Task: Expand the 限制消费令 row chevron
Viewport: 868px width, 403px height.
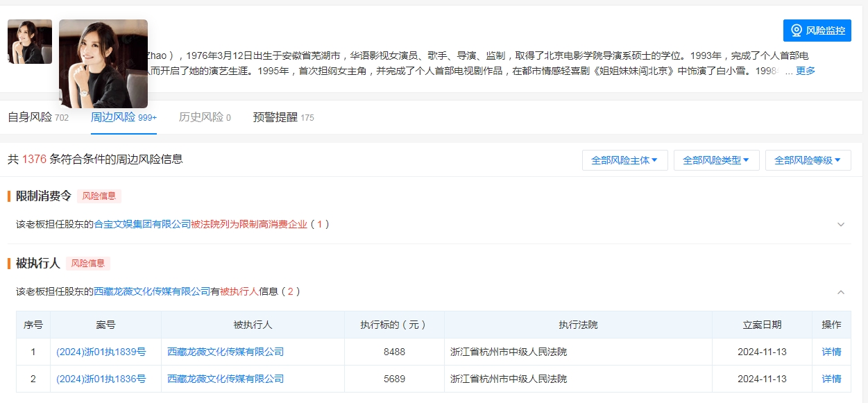Action: point(841,225)
